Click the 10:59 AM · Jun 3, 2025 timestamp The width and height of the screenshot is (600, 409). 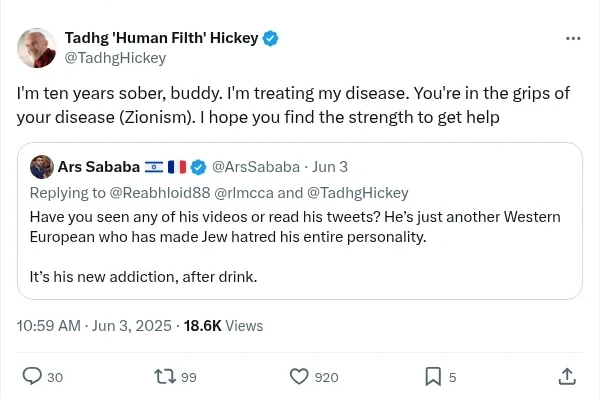[95, 325]
